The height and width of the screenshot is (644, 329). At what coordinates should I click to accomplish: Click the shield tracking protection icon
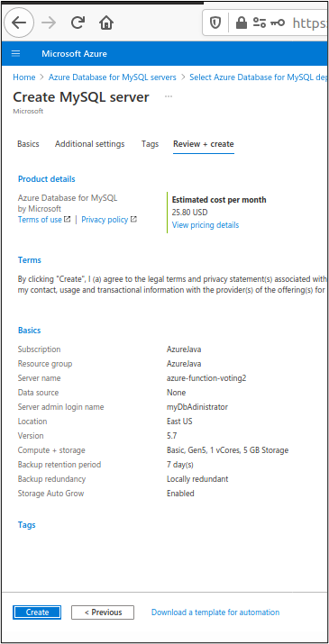click(215, 23)
